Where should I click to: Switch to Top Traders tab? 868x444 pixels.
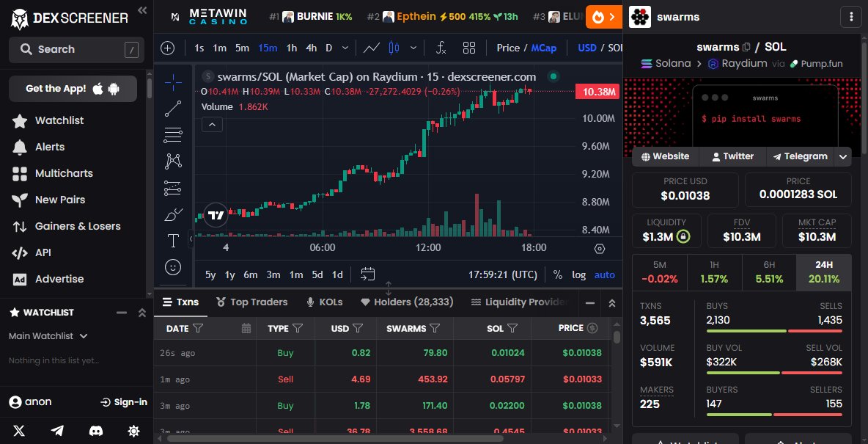point(252,302)
